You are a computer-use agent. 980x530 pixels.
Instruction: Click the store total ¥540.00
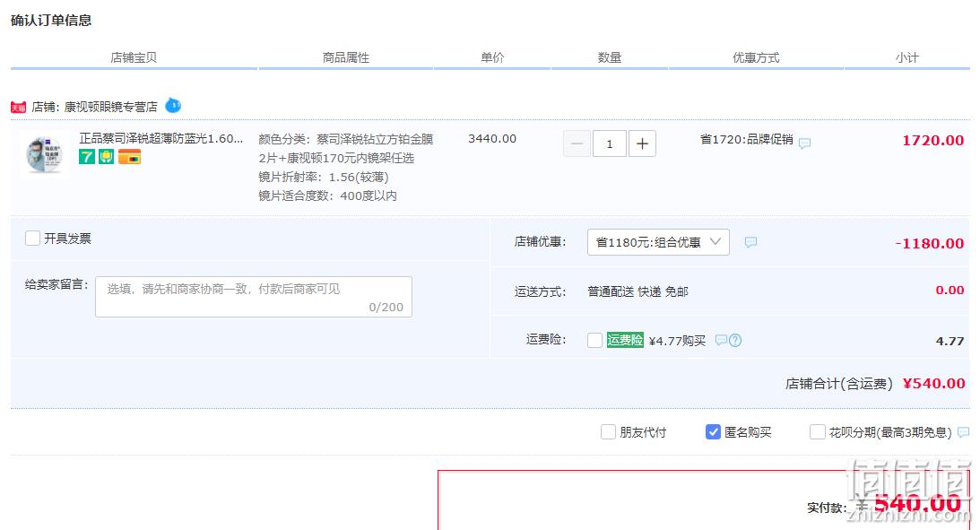pyautogui.click(x=933, y=383)
